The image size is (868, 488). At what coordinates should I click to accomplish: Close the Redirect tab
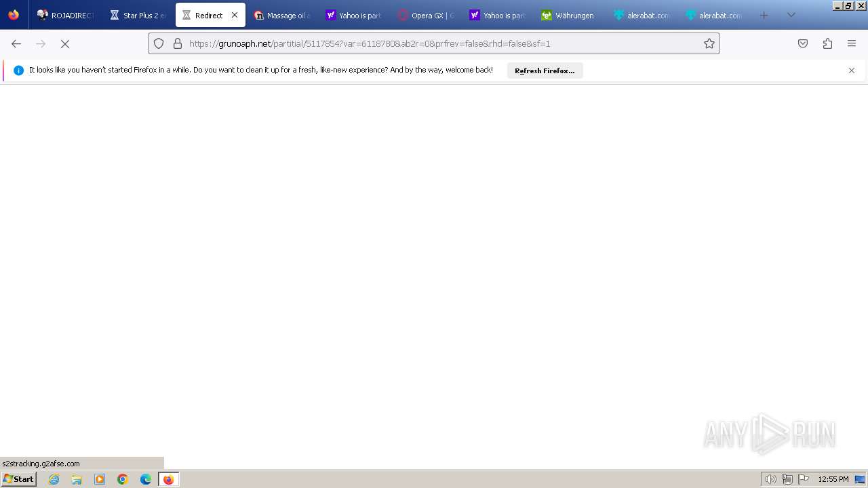[x=235, y=15]
